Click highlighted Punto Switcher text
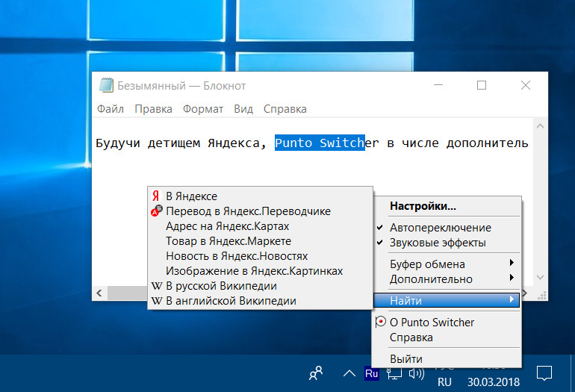Image resolution: width=575 pixels, height=392 pixels. click(320, 143)
